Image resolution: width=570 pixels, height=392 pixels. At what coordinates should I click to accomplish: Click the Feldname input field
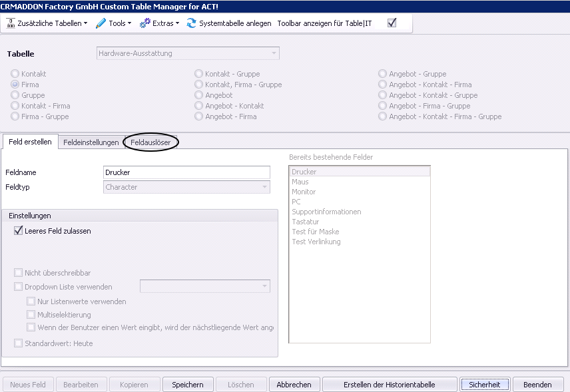click(186, 172)
